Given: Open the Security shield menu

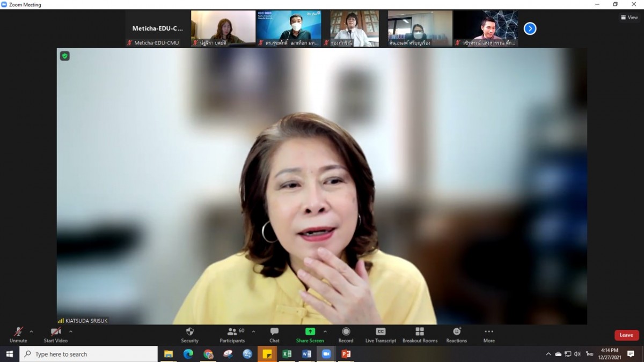Looking at the screenshot, I should 189,335.
